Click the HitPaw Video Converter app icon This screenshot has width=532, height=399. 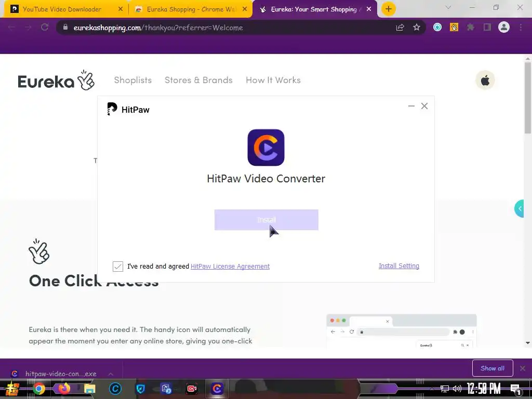[266, 148]
